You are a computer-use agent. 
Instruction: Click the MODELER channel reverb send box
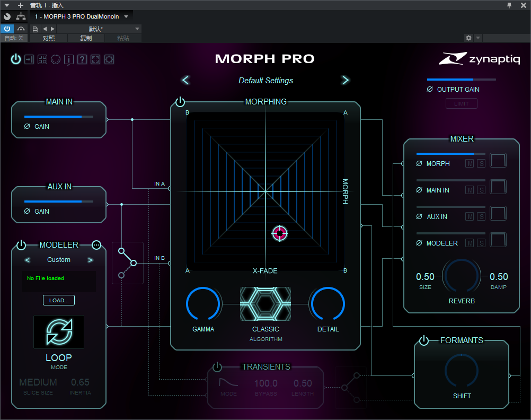coord(498,240)
